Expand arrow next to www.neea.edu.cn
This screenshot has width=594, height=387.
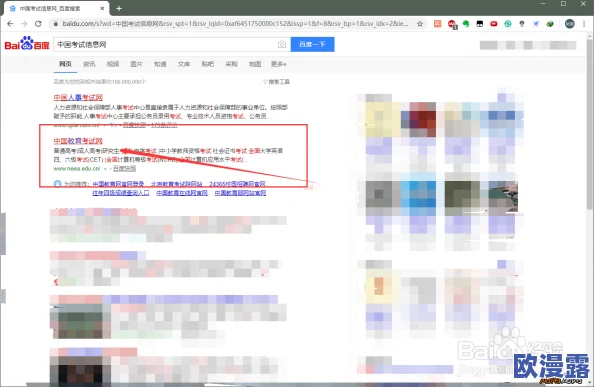tap(106, 169)
